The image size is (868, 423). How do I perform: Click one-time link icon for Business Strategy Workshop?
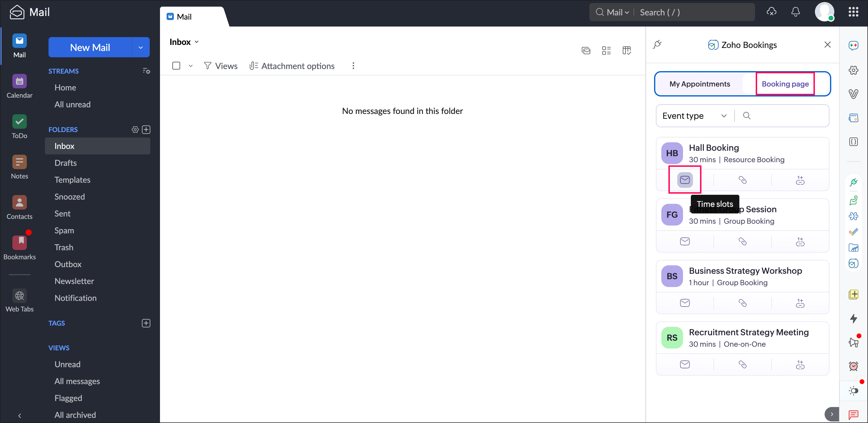click(x=800, y=303)
